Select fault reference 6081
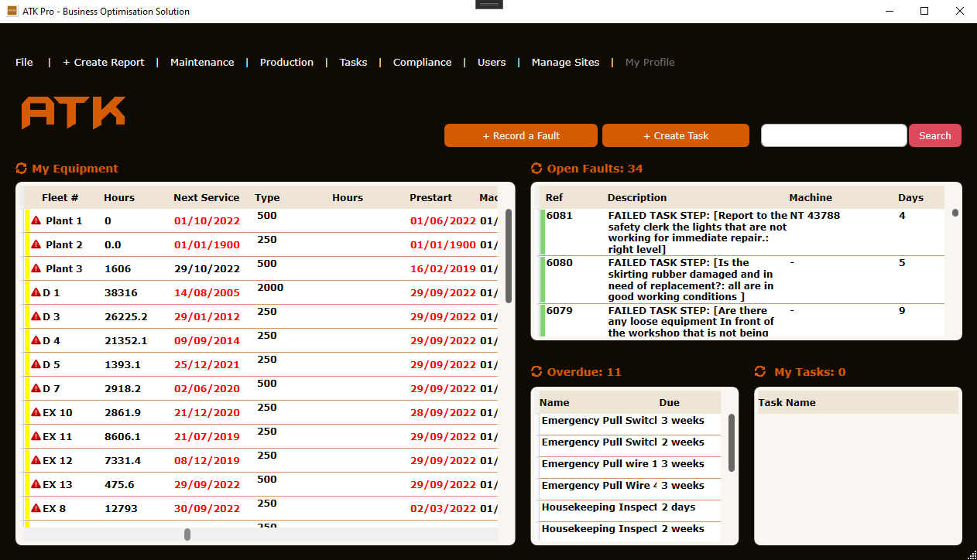The height and width of the screenshot is (560, 977). 559,215
